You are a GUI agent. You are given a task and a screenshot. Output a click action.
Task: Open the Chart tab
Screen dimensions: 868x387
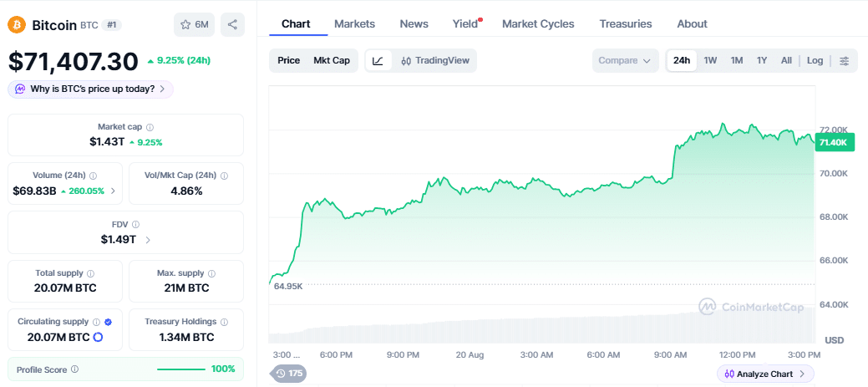tap(296, 23)
